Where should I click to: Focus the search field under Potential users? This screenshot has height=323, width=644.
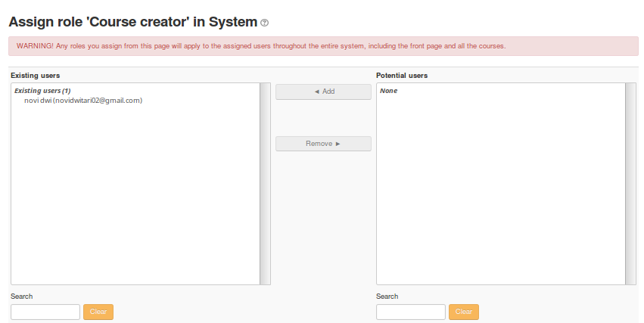[411, 312]
